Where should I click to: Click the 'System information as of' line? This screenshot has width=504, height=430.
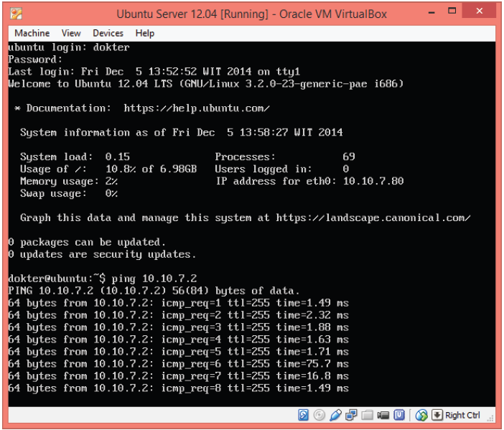coord(182,132)
